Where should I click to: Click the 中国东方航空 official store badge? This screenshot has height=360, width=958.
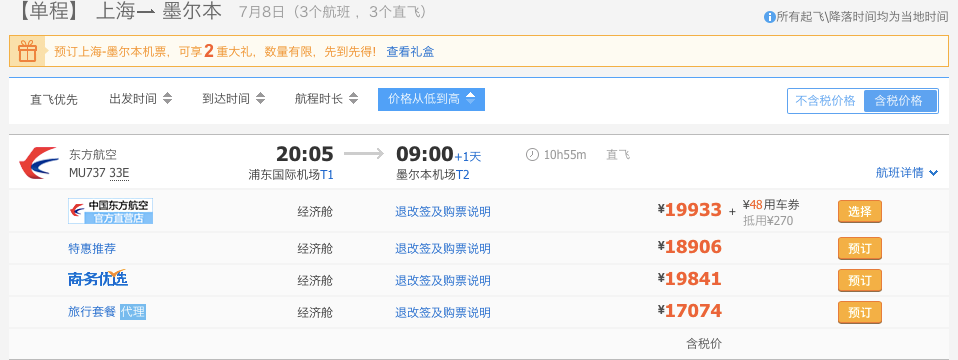pyautogui.click(x=111, y=211)
